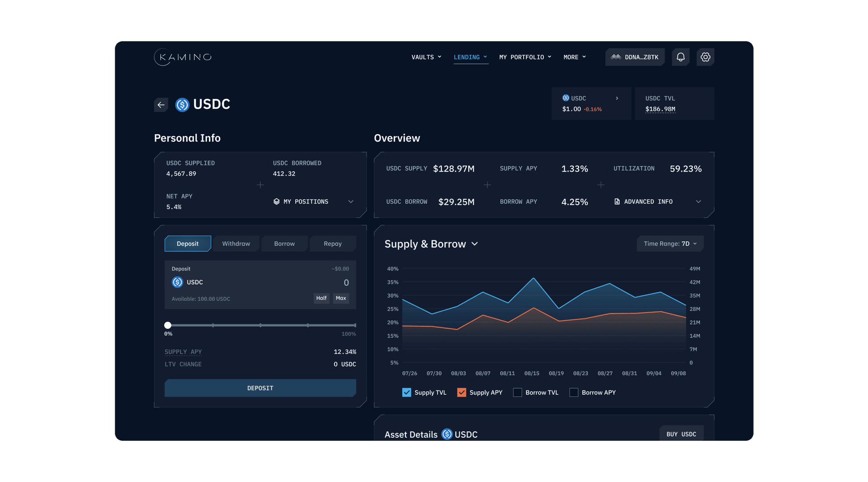Viewport: 868px width, 482px height.
Task: Expand Advanced Info section
Action: tap(657, 201)
